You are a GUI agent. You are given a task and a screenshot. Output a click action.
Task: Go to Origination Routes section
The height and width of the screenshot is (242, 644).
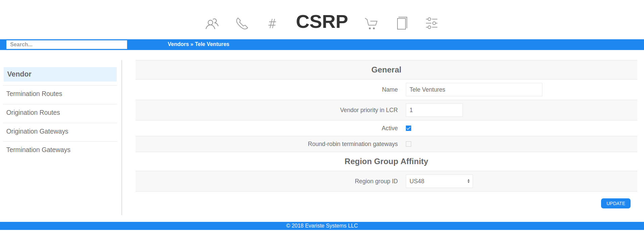(x=33, y=113)
